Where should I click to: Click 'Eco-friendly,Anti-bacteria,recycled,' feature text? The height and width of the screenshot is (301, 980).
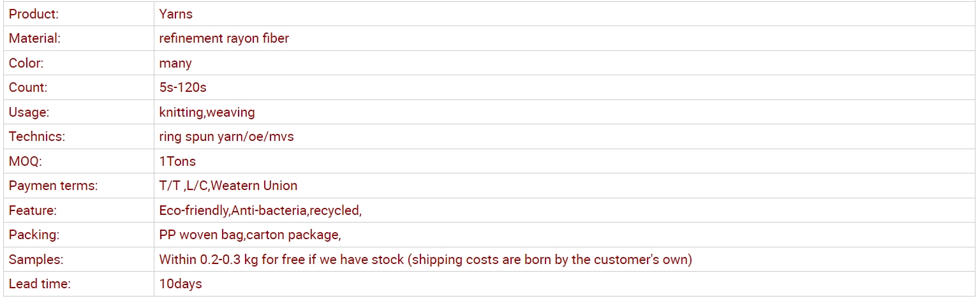(x=260, y=210)
